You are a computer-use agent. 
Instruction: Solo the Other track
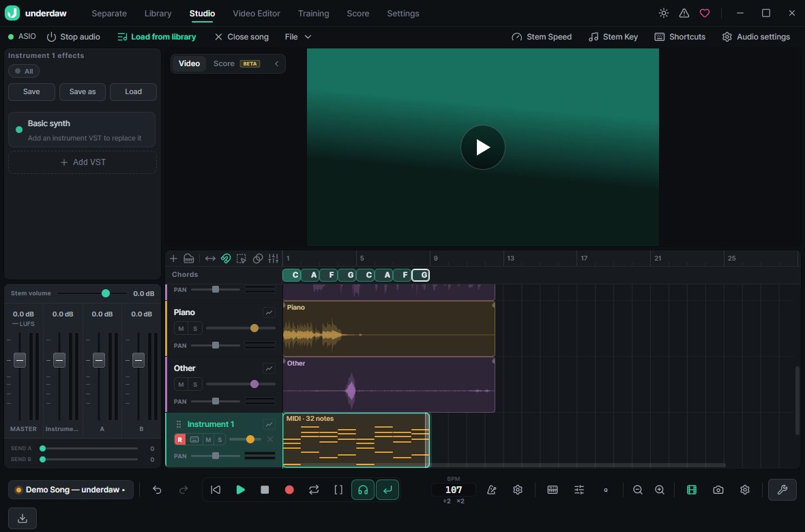point(195,384)
